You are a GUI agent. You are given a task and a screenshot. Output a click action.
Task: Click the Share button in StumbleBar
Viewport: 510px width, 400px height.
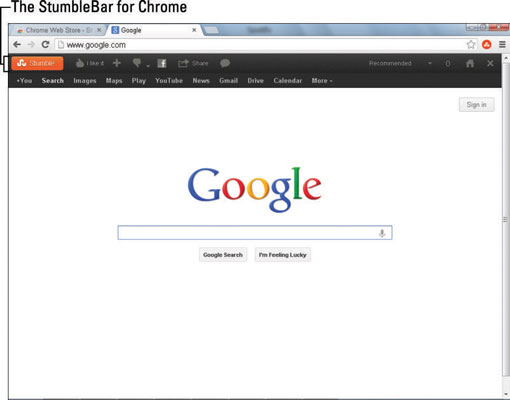[x=193, y=63]
